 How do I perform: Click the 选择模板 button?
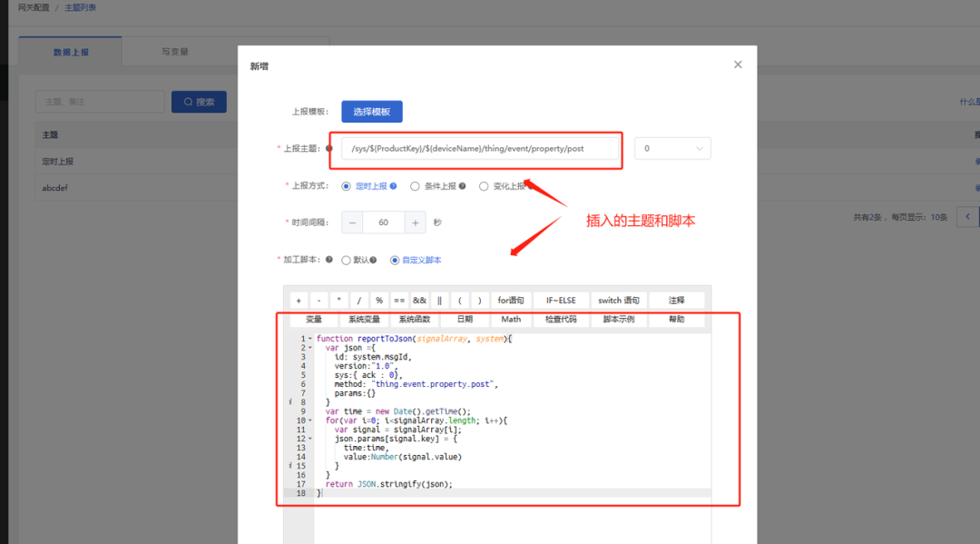pos(371,112)
